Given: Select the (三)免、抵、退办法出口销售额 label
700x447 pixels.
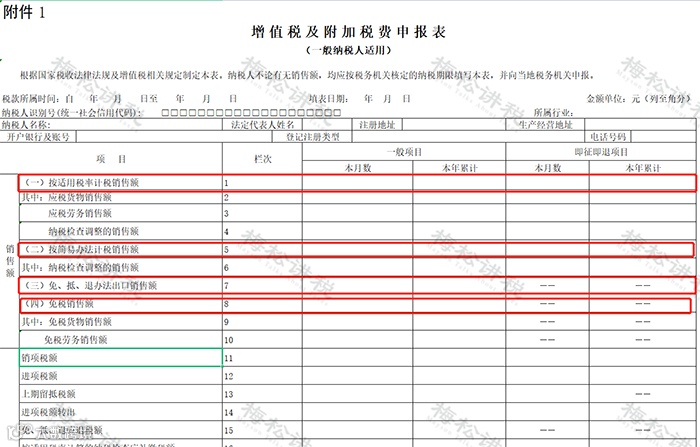Looking at the screenshot, I should point(90,285).
